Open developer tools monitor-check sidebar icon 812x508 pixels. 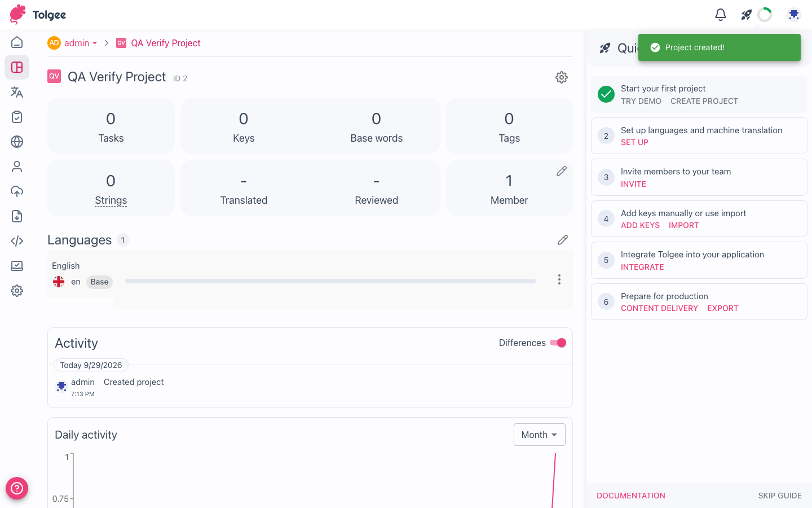click(17, 266)
